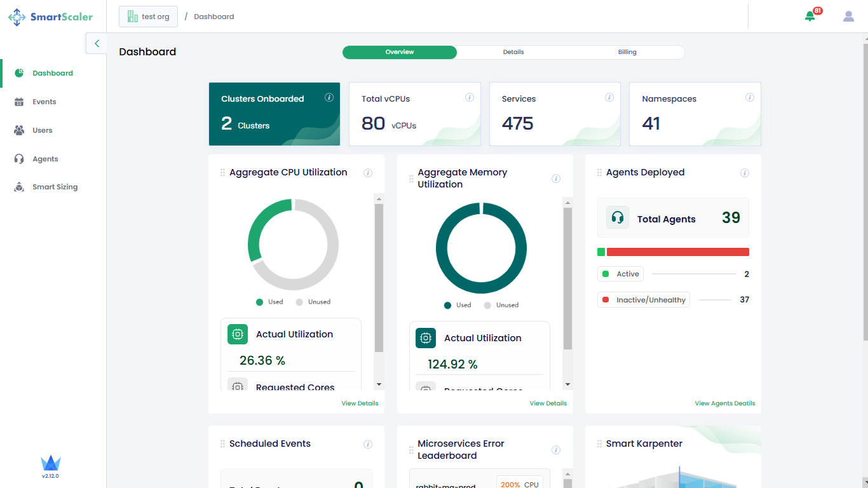Click CPU Actual Utilization chip icon
The width and height of the screenshot is (868, 488).
coord(238,334)
